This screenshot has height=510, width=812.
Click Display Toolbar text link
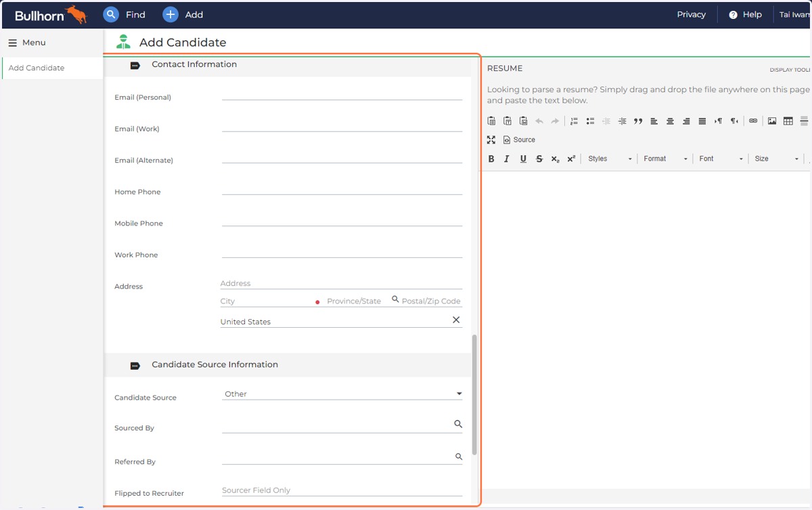click(790, 70)
